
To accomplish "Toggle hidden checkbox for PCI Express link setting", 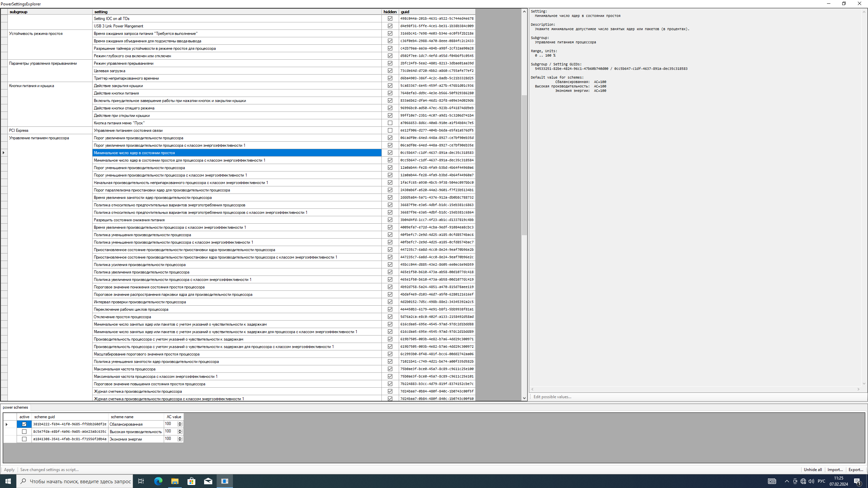I will click(390, 130).
